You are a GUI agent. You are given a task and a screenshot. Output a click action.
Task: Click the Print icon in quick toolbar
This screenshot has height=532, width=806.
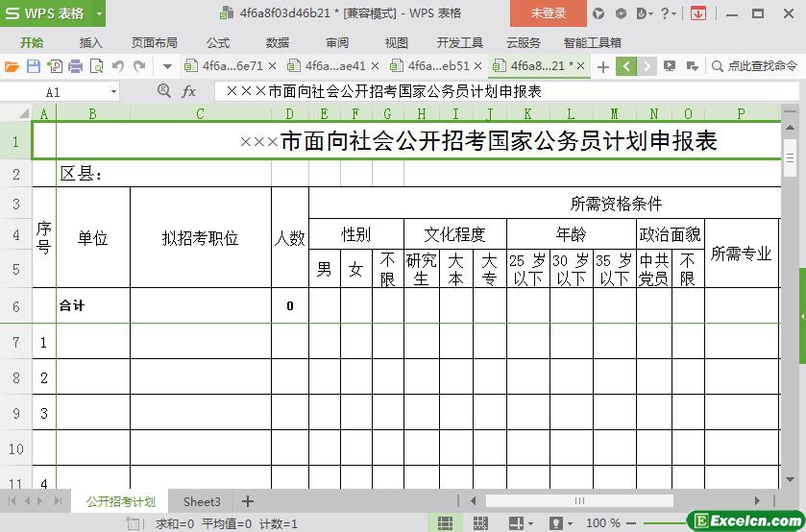click(x=75, y=66)
